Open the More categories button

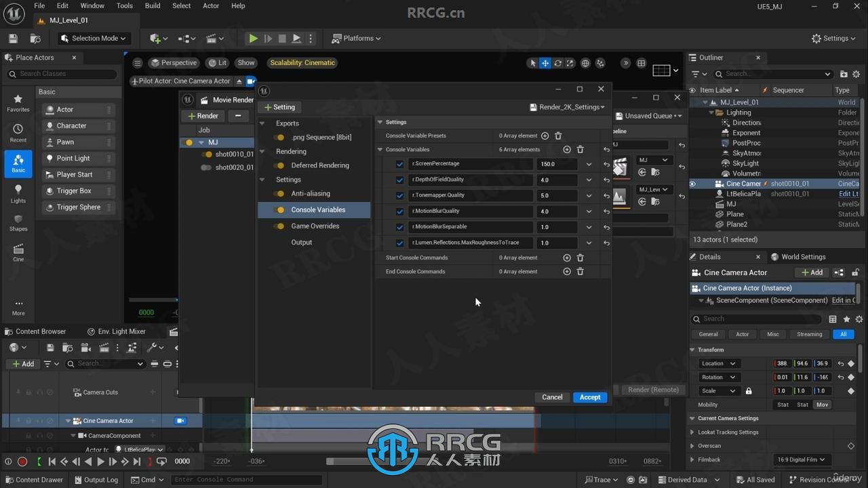18,307
